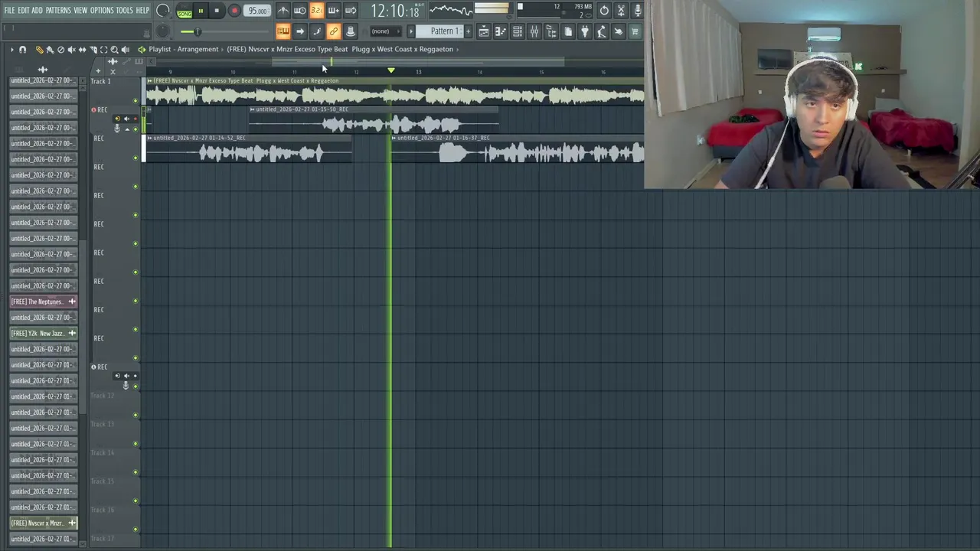Click Playlist - Arrangement breadcrumb title

[184, 49]
